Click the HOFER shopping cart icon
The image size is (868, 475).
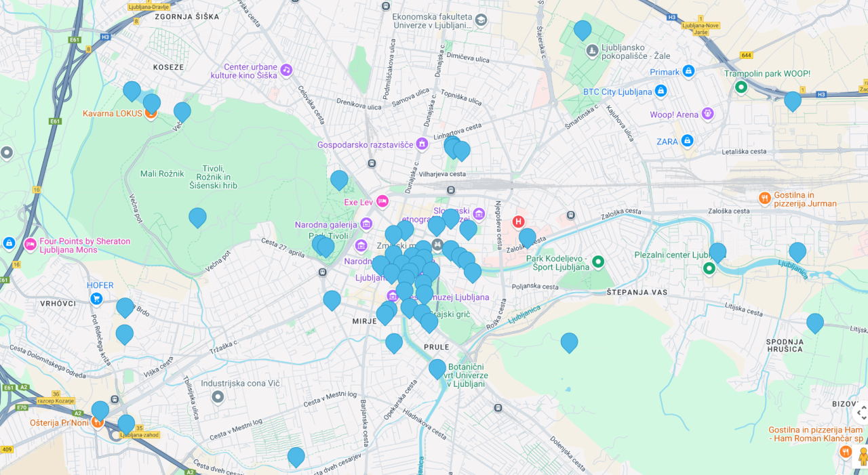click(x=96, y=299)
